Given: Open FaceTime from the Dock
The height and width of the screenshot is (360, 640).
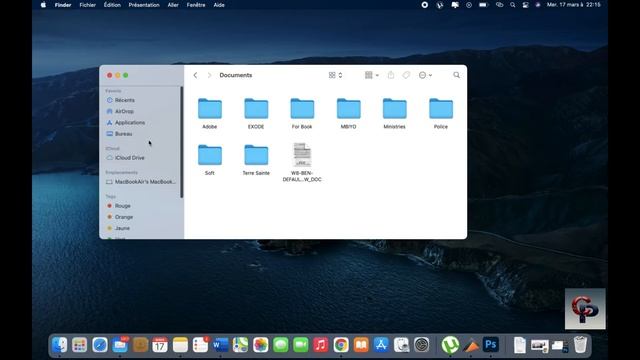Looking at the screenshot, I should click(x=301, y=345).
